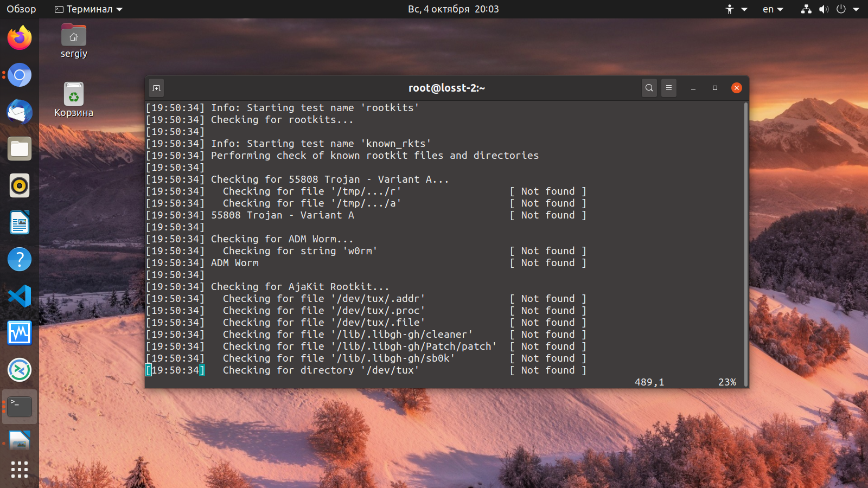Click the line for file '/dev/tux/.proc'
Image resolution: width=868 pixels, height=488 pixels.
[x=366, y=311]
